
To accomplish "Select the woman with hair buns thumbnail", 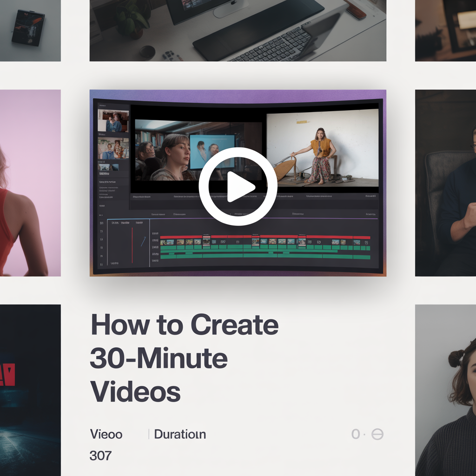I will point(445,390).
